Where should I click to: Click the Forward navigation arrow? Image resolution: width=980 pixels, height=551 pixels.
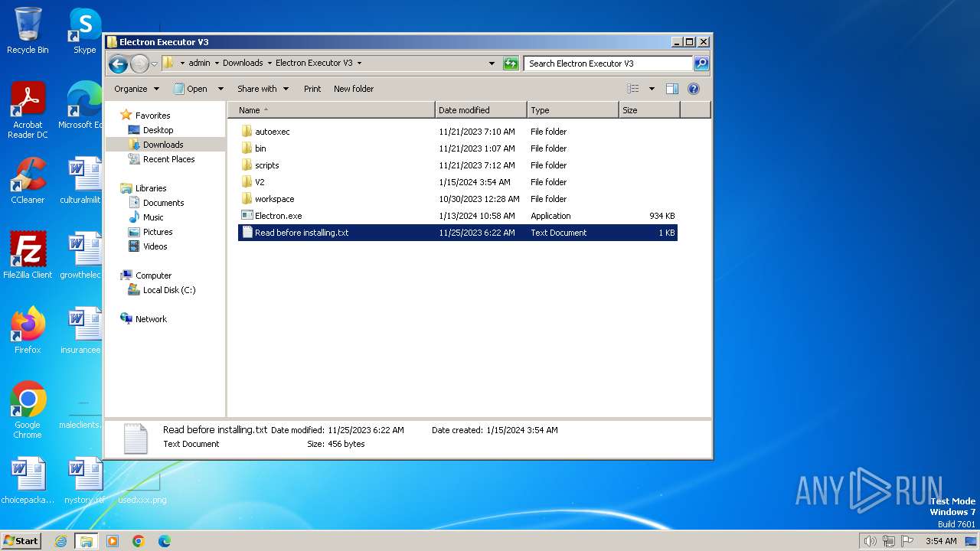pyautogui.click(x=139, y=64)
